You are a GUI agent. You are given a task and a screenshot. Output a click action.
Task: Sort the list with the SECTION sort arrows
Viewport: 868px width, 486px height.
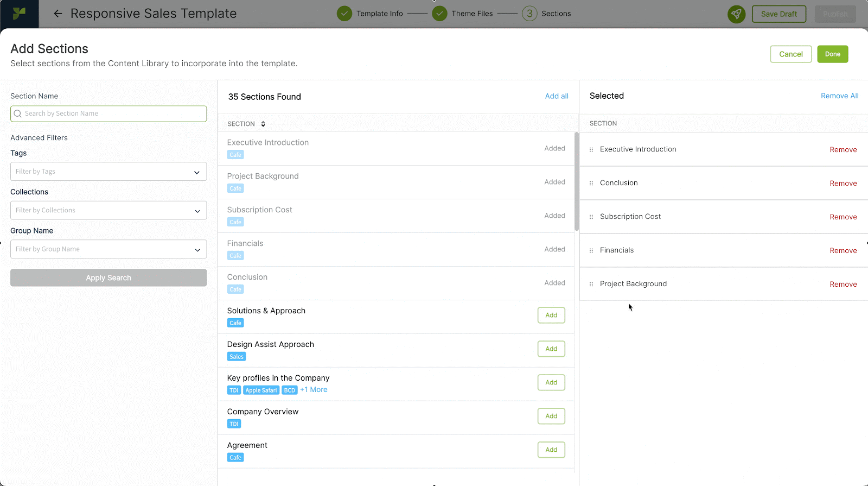pos(263,124)
